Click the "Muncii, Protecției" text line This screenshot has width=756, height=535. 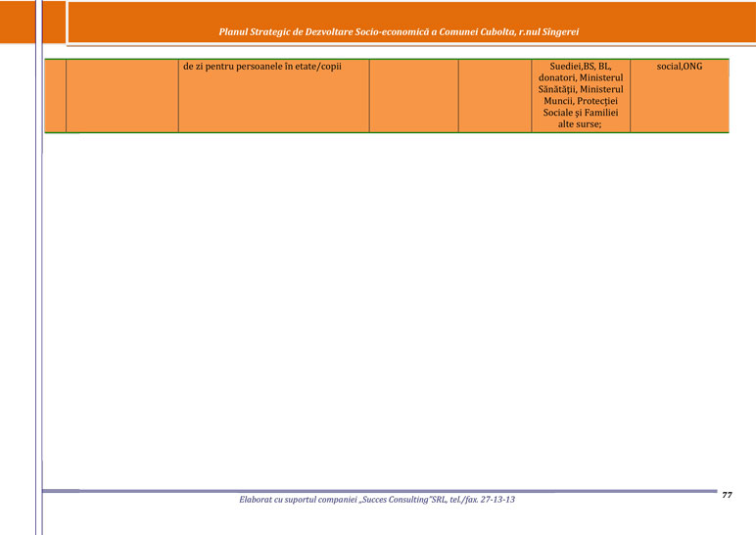point(580,101)
